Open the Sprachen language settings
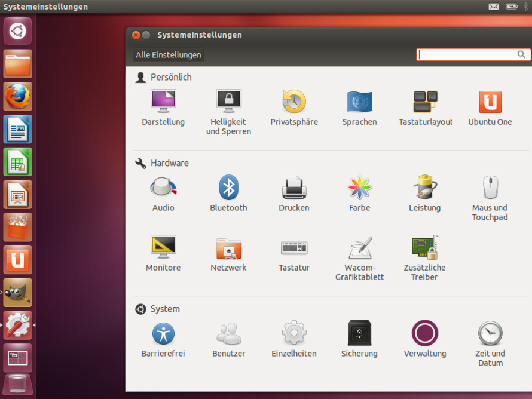This screenshot has height=399, width=532. pyautogui.click(x=360, y=108)
